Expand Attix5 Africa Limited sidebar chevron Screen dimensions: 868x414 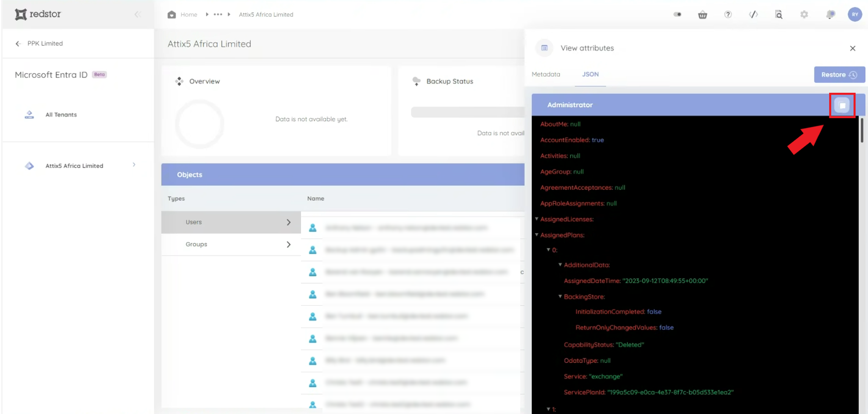[134, 165]
